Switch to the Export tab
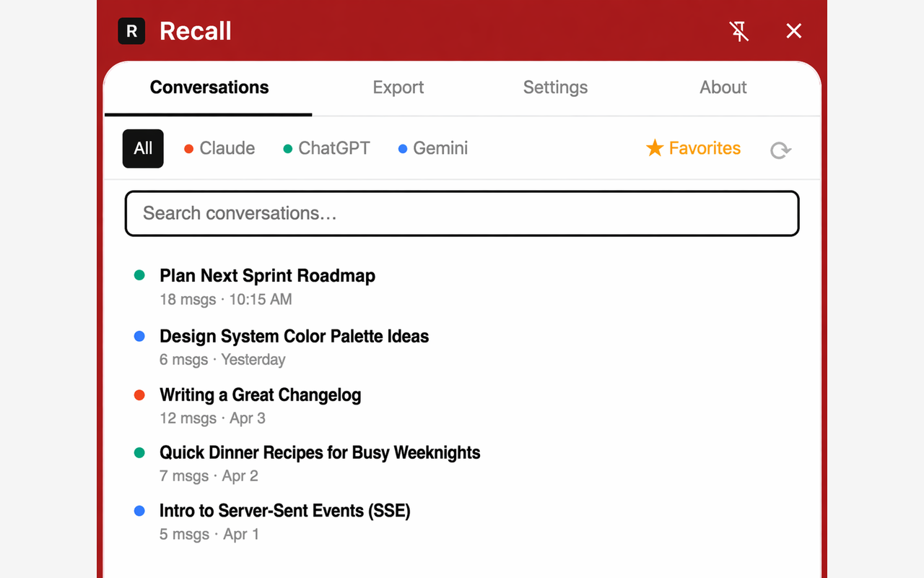 398,87
